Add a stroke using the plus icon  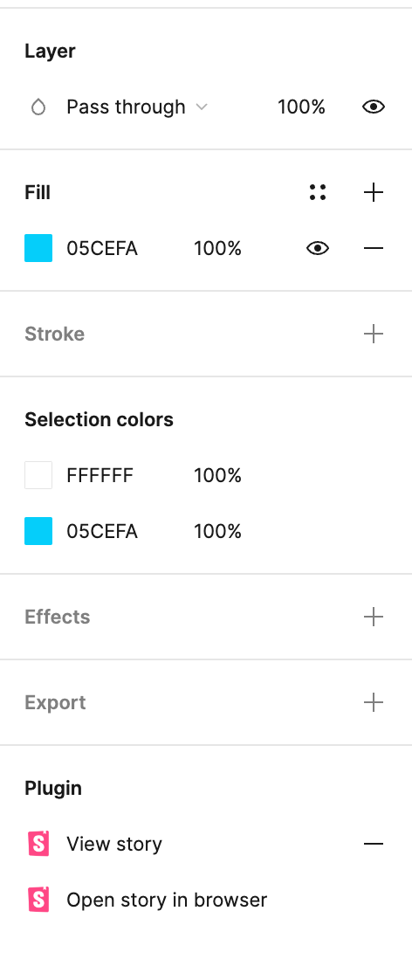point(374,334)
